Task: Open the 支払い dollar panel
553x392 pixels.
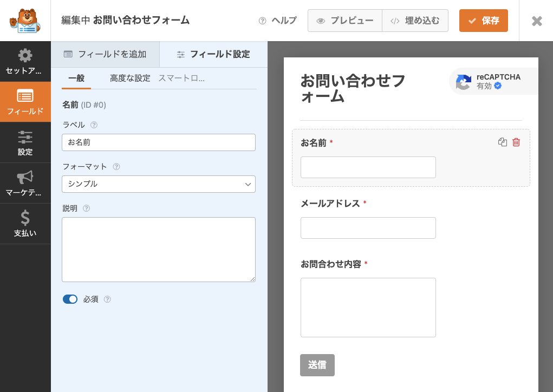Action: (25, 224)
